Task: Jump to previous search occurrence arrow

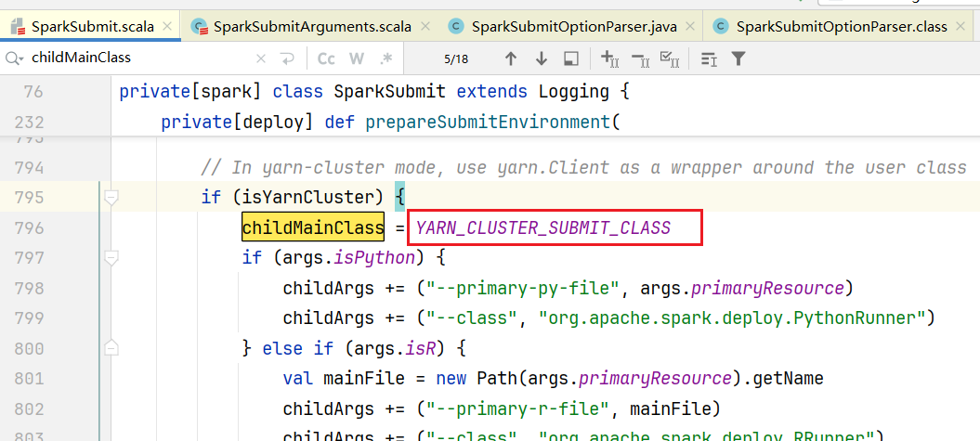Action: 510,58
